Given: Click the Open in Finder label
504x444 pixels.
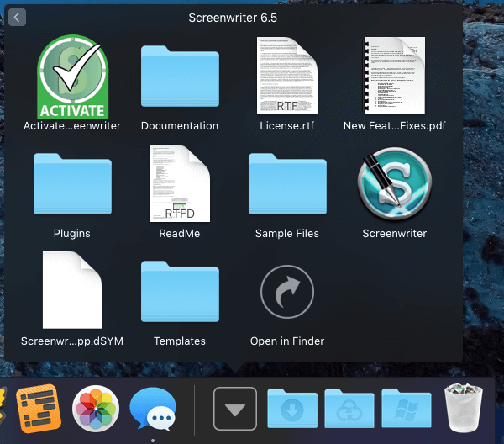Looking at the screenshot, I should pos(287,341).
